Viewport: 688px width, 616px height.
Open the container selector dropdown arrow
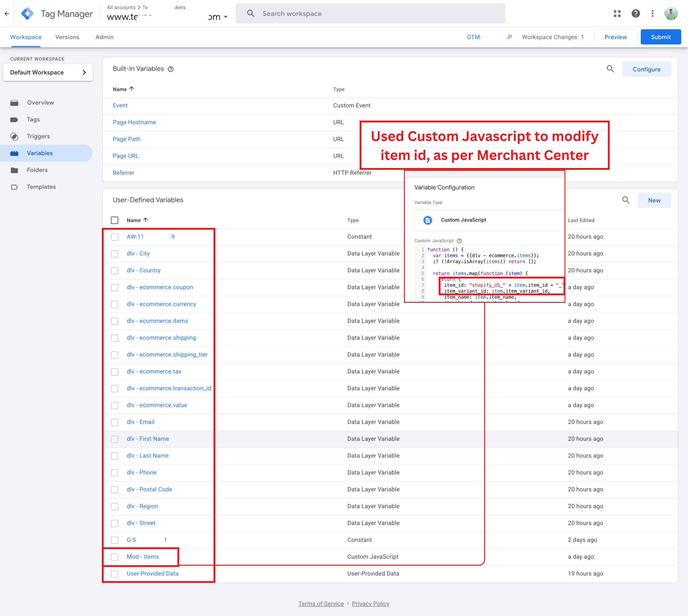(x=225, y=17)
